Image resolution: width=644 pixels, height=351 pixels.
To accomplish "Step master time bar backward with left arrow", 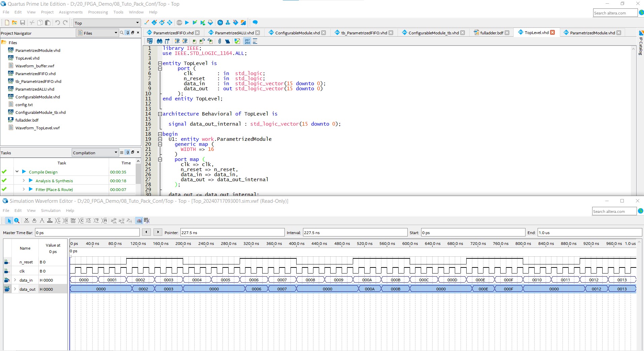I will 146,232.
